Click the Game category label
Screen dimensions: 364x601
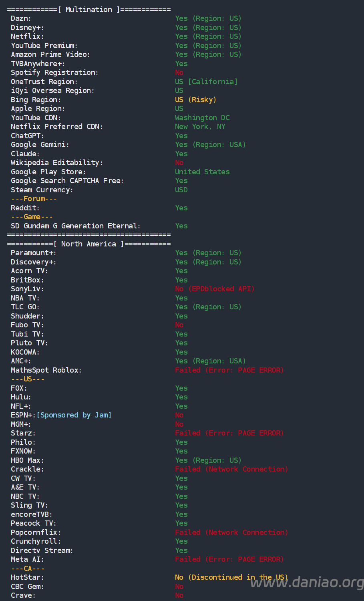click(32, 217)
